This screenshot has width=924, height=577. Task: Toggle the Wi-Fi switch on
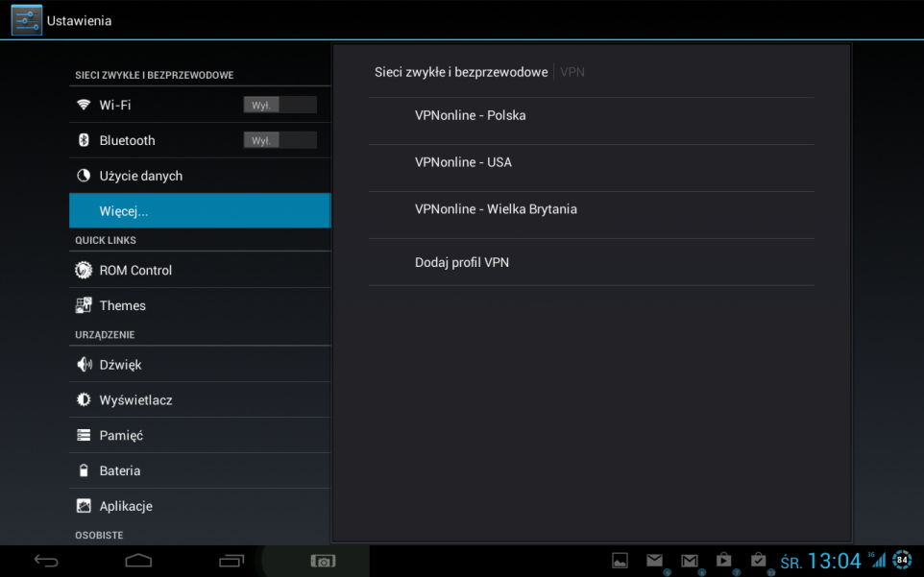tap(280, 105)
